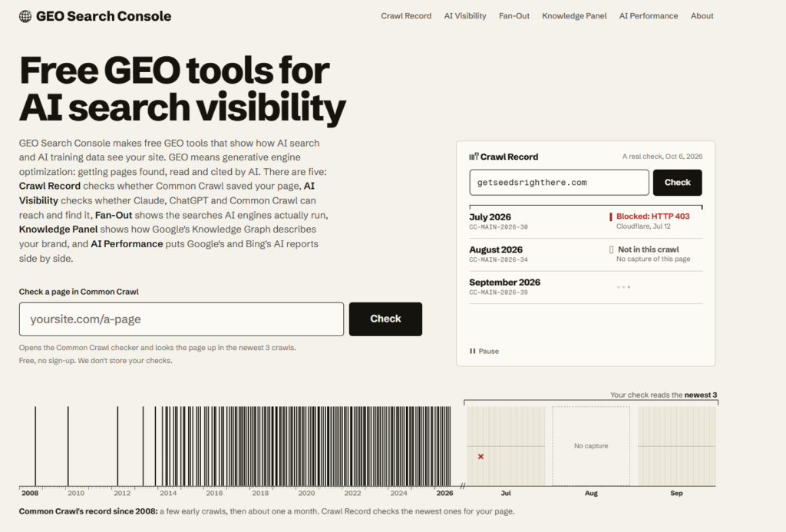This screenshot has width=786, height=532.
Task: Pause the Crawl Record demo animation
Action: click(484, 351)
